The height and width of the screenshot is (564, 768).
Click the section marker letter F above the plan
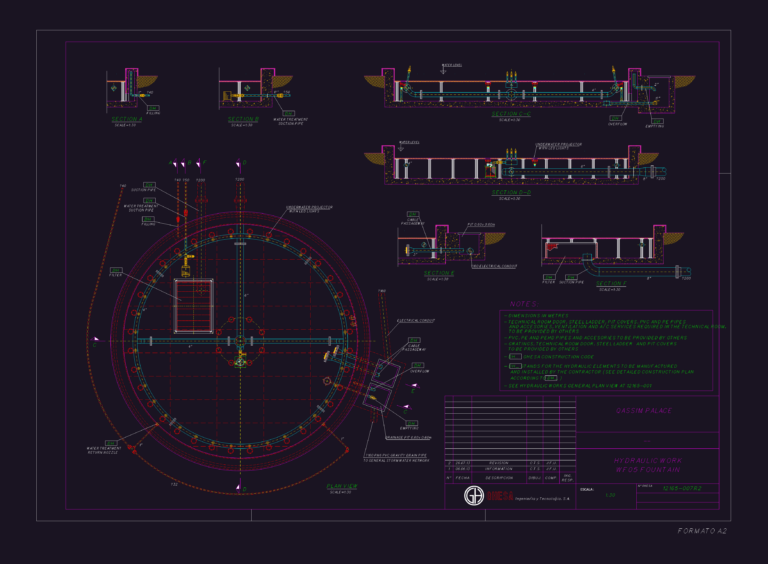(x=205, y=163)
